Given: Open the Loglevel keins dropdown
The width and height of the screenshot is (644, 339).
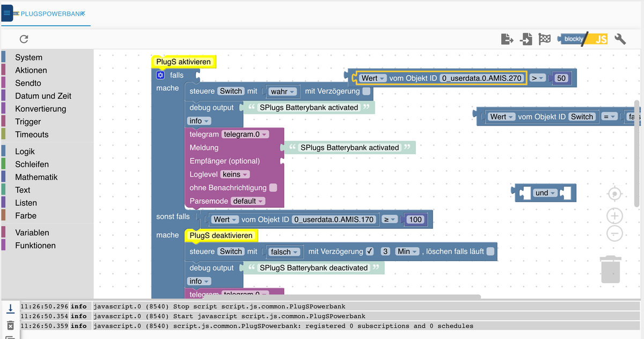Looking at the screenshot, I should (236, 174).
